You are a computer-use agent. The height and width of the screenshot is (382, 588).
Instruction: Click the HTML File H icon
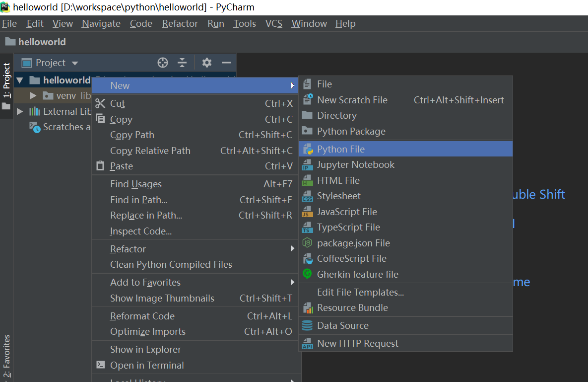pos(308,180)
